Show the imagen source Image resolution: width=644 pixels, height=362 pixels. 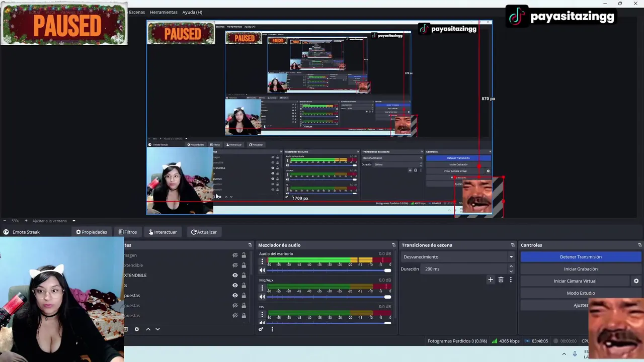235,255
